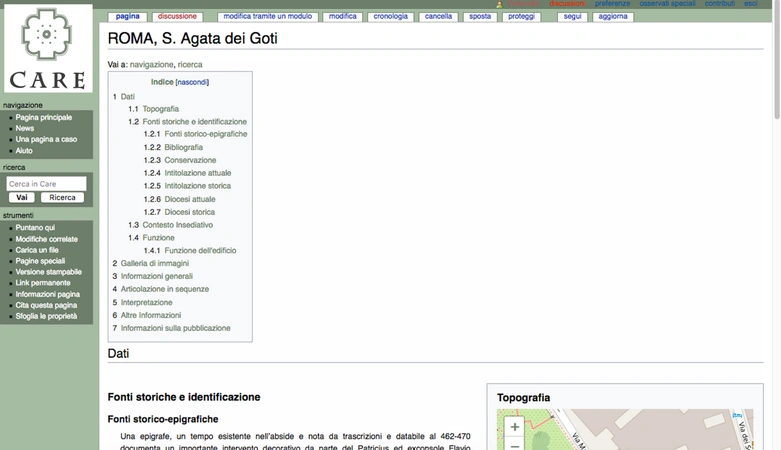Click esci to log out
Screen dimensions: 781x450
(751, 4)
